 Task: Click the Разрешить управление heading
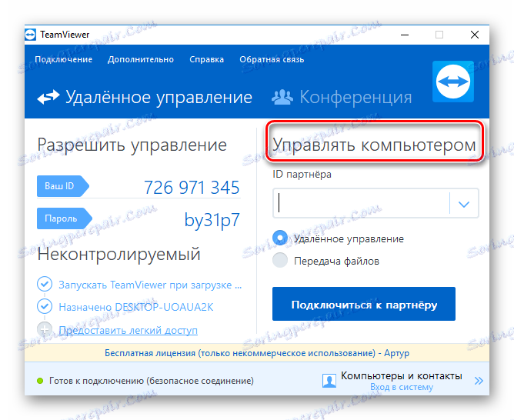pos(132,145)
